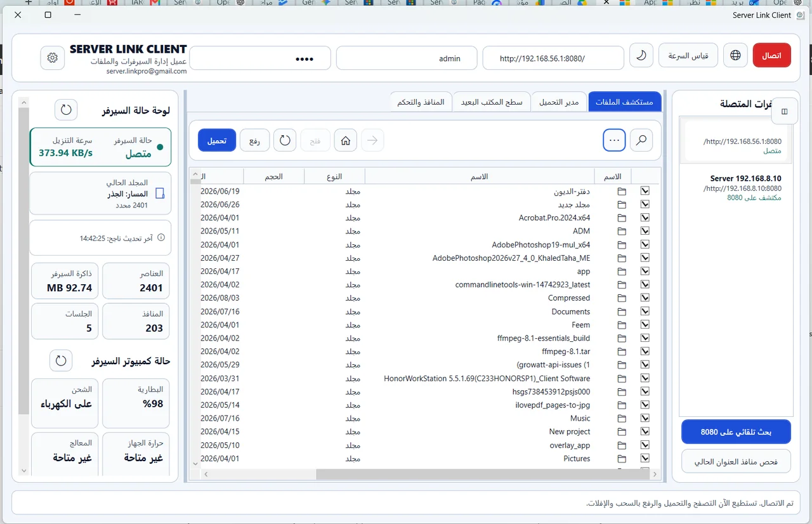Click download speed 373.94 KB/s

coord(65,153)
